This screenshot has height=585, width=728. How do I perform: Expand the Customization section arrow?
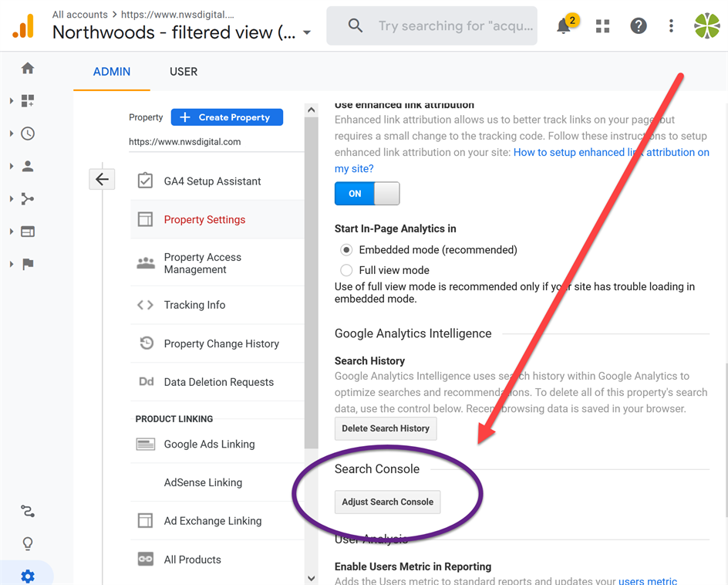click(x=12, y=101)
